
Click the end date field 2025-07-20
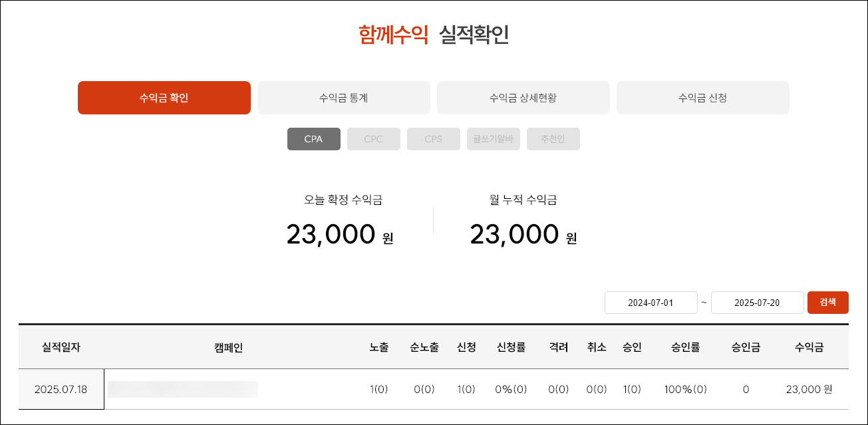[757, 303]
